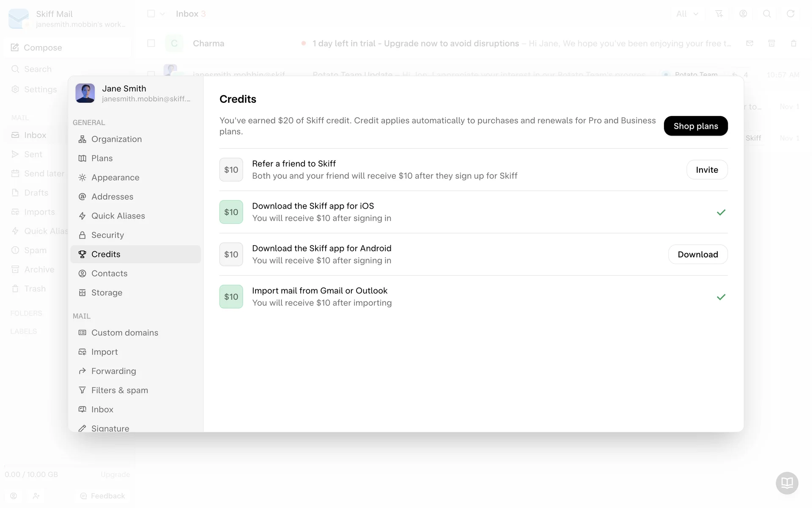Click Download for the Android app
The height and width of the screenshot is (508, 812).
click(x=697, y=254)
